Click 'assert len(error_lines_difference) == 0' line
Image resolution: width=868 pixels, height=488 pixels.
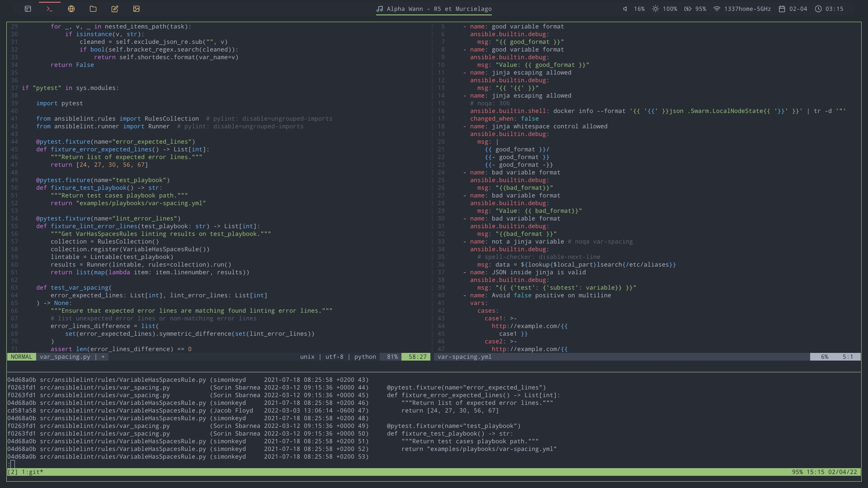pyautogui.click(x=121, y=349)
